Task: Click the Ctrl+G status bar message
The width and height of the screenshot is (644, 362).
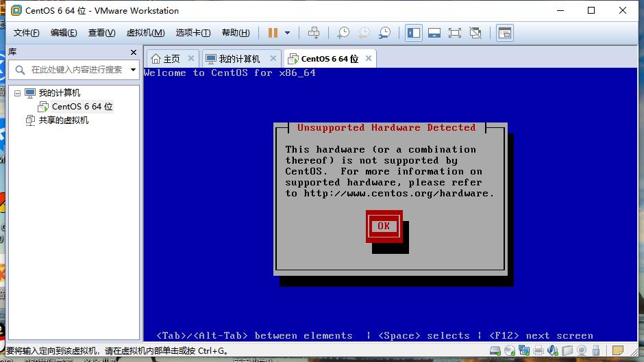Action: [x=117, y=351]
